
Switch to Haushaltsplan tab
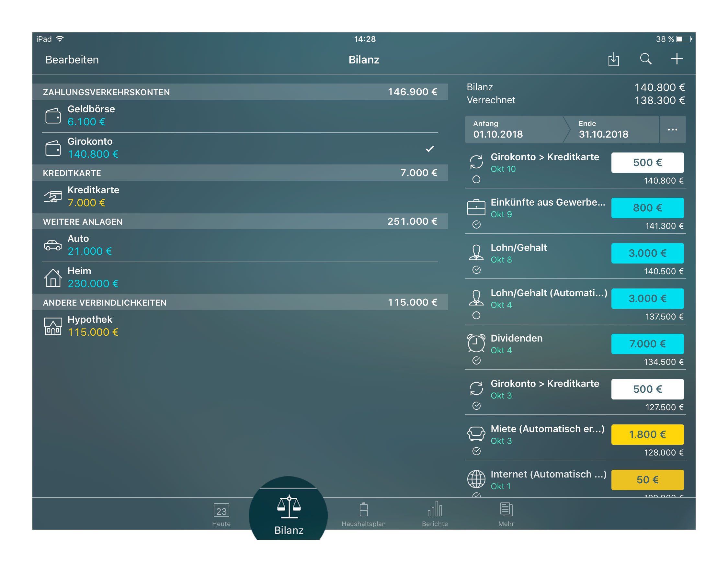point(364,514)
